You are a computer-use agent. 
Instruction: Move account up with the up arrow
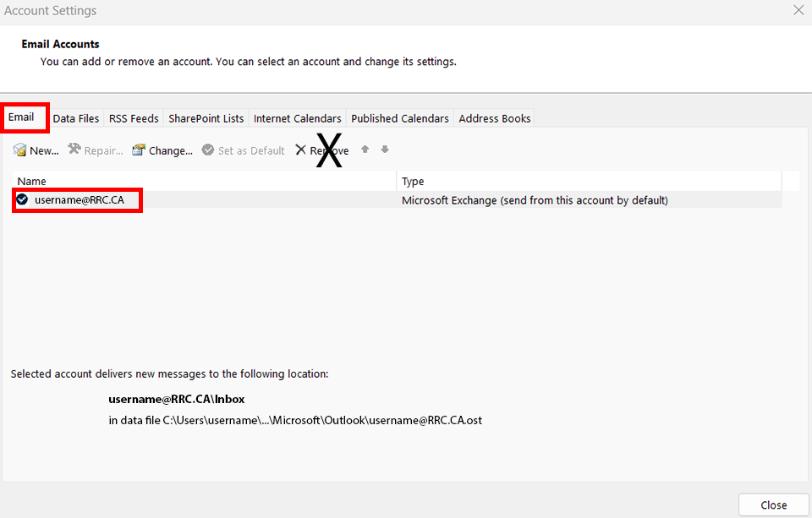pos(365,150)
